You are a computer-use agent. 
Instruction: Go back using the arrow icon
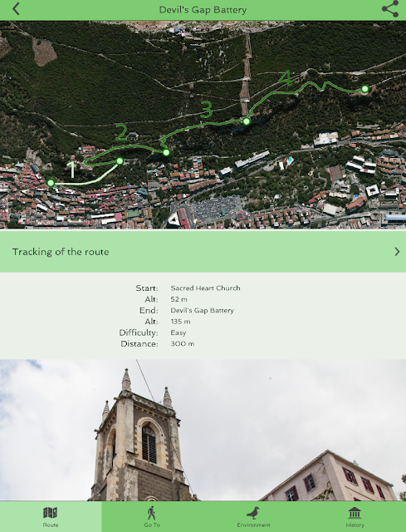tap(16, 9)
